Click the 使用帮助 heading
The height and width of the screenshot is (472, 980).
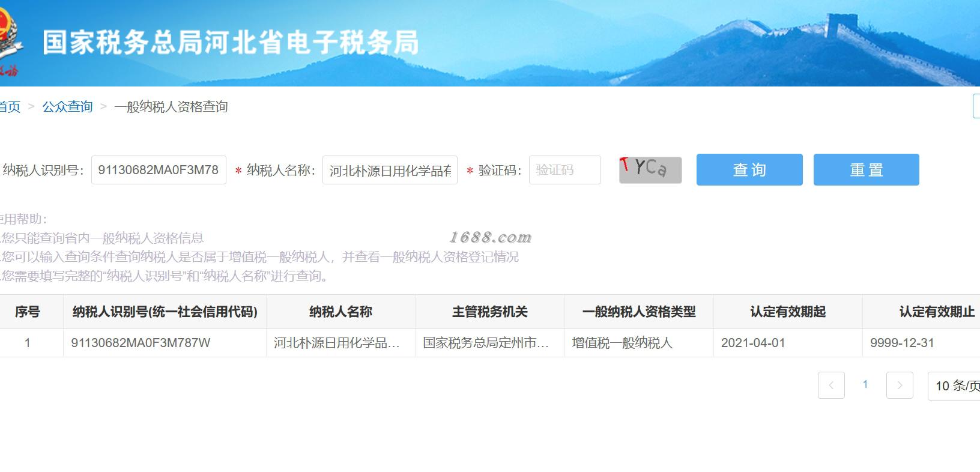(23, 219)
